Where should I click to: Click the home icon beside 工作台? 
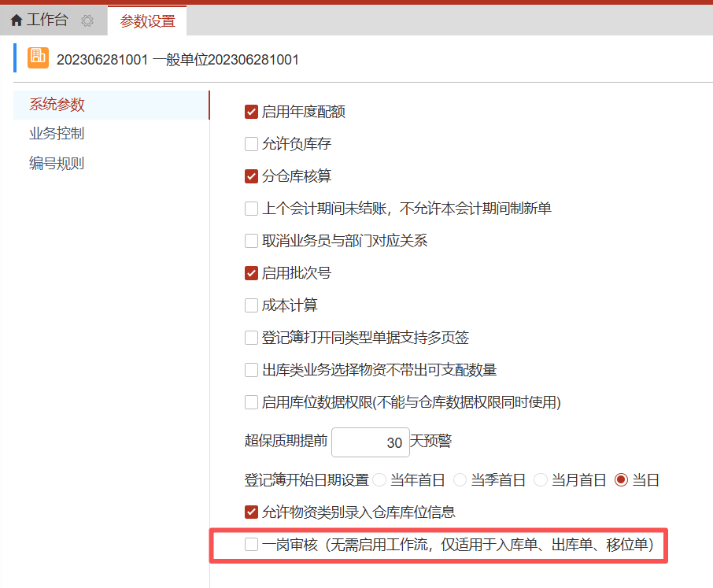click(x=17, y=20)
